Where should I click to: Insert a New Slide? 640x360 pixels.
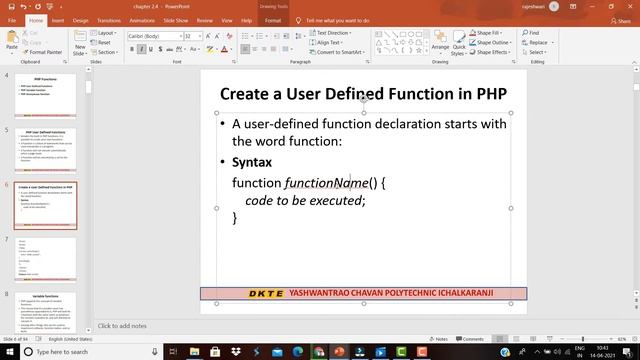[80, 43]
